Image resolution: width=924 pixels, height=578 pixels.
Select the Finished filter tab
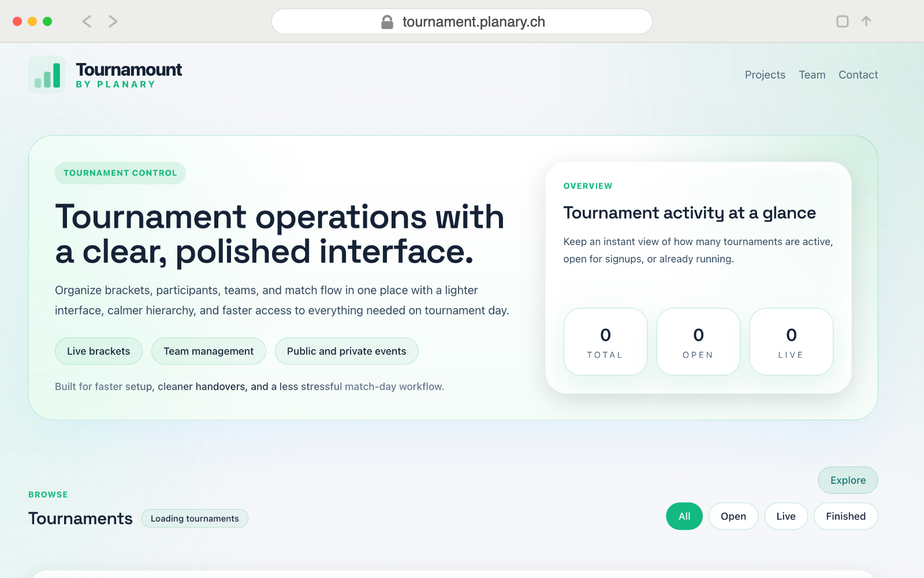click(845, 516)
